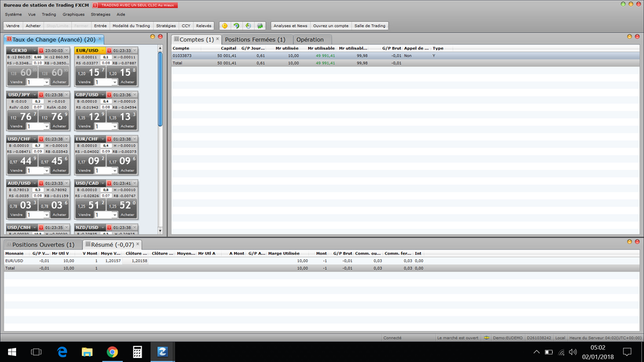Click the rates panel scroll-down arrow

tap(160, 231)
